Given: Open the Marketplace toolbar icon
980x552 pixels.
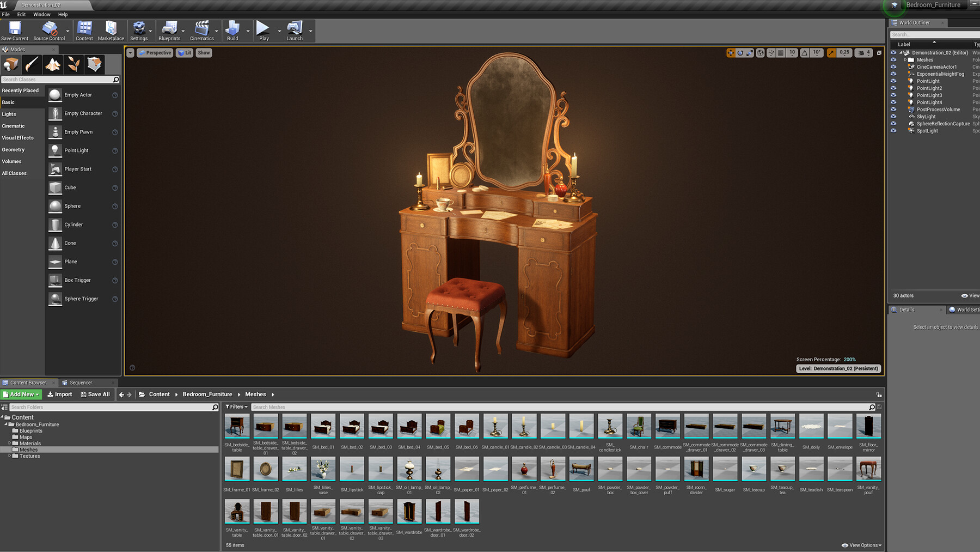Looking at the screenshot, I should (x=111, y=31).
